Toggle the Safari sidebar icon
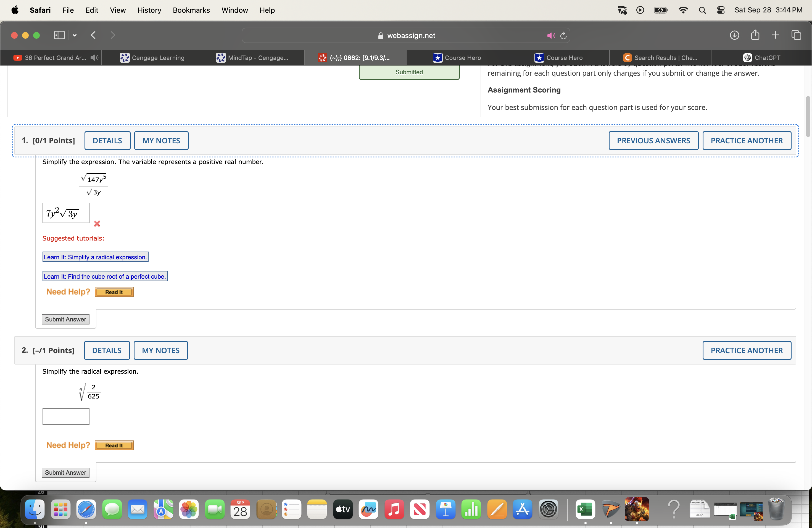 (x=59, y=35)
